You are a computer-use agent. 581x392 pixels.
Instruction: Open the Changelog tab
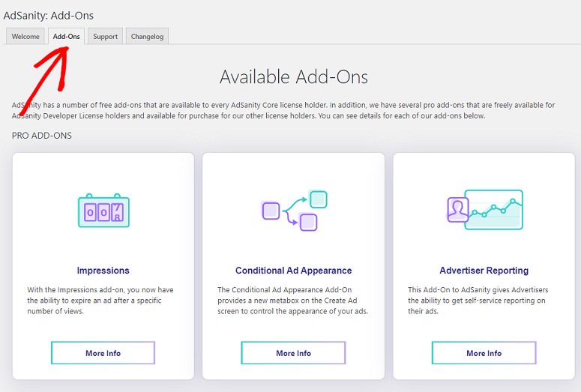coord(147,36)
